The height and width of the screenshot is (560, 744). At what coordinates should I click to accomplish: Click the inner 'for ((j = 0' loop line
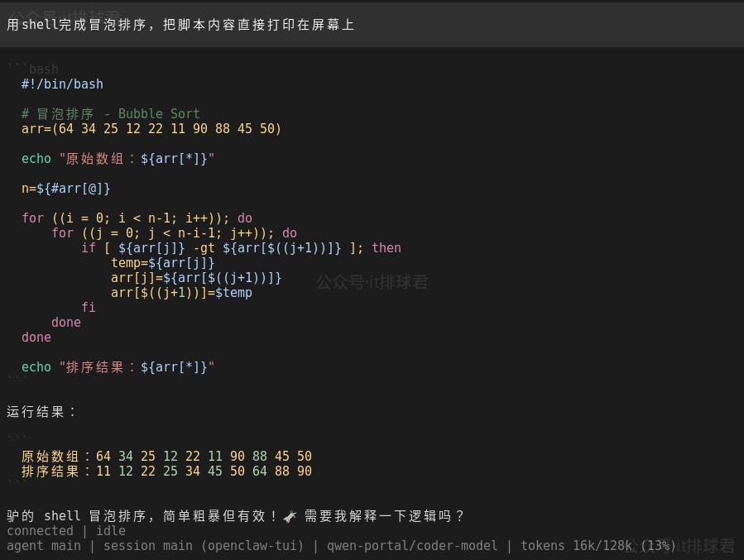[174, 232]
